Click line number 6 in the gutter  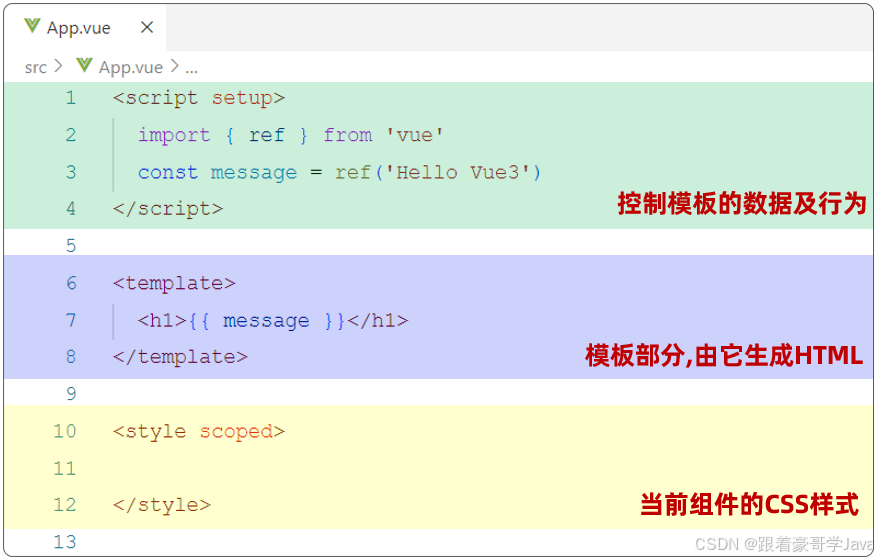(71, 283)
